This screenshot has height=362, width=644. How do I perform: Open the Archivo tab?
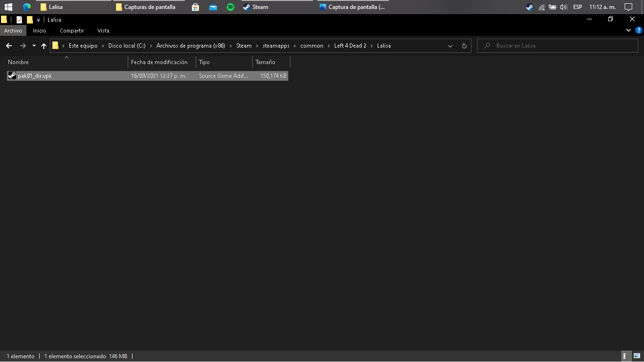pos(13,31)
